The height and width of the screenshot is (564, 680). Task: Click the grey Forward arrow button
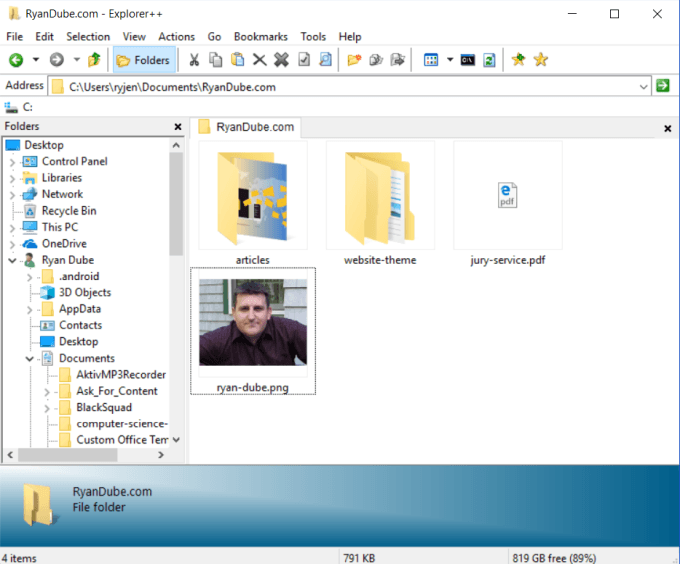pos(56,59)
